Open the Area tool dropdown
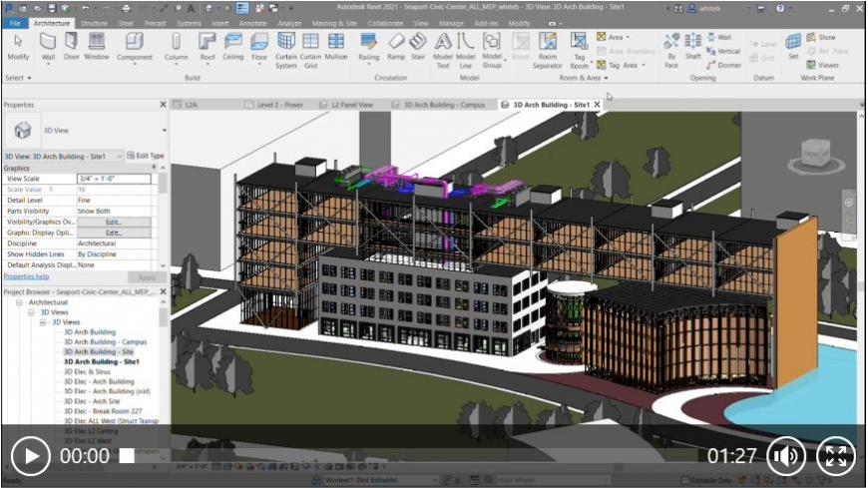Viewport: 868px width, 488px height. 628,37
